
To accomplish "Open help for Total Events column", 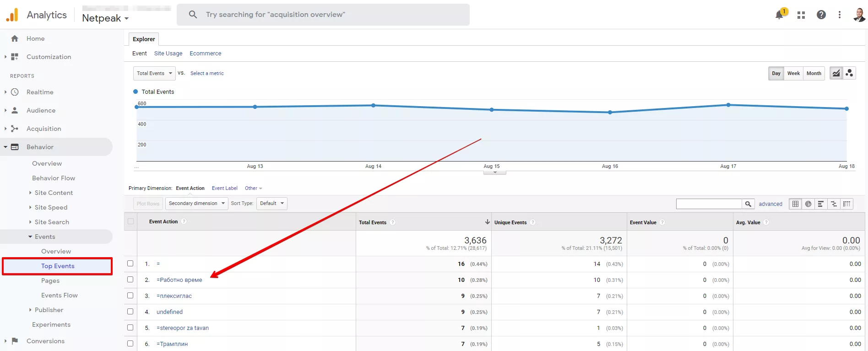I will 393,222.
